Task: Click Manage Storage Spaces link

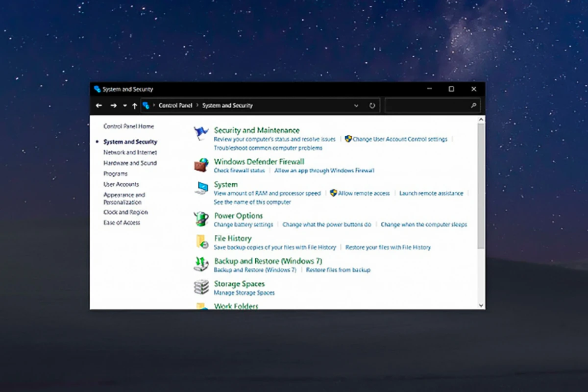Action: pos(244,293)
